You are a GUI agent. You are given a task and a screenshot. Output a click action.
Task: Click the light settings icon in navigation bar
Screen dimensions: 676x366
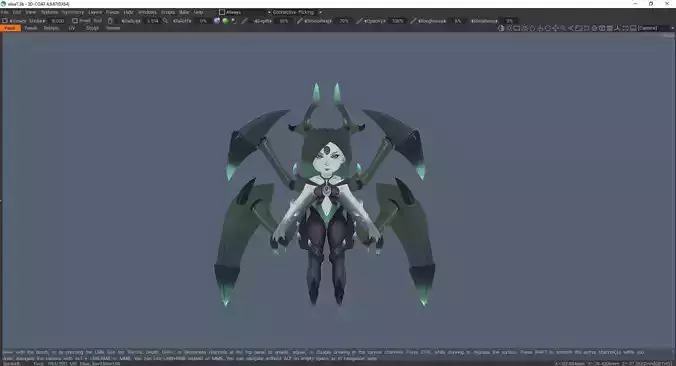click(509, 28)
